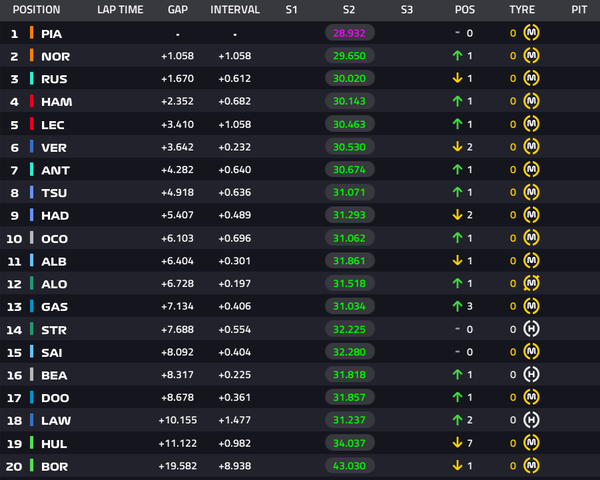
Task: Click the used medium tyre icon for ALO
Action: [531, 283]
